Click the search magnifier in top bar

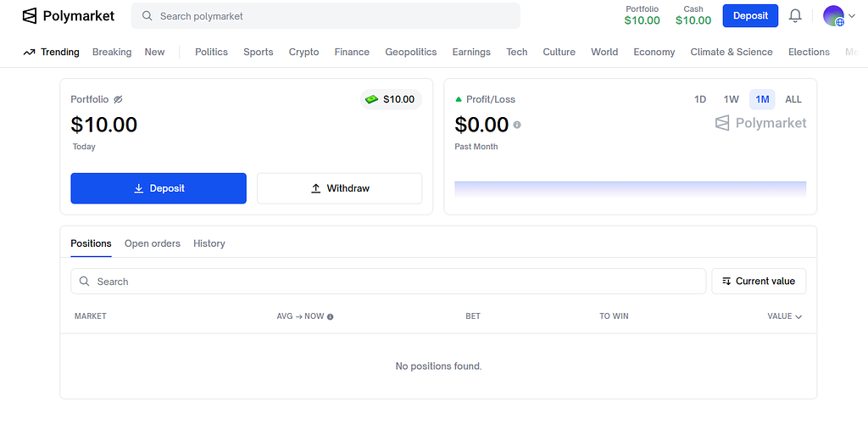[x=147, y=16]
